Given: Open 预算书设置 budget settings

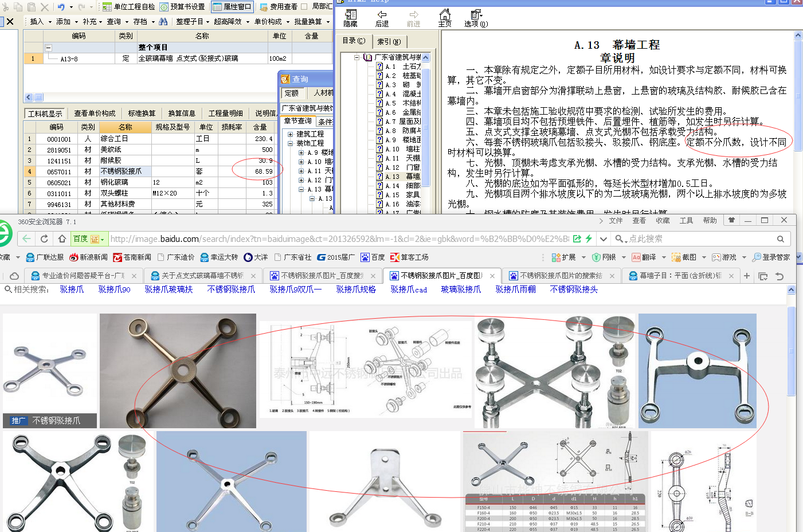Looking at the screenshot, I should coord(182,7).
